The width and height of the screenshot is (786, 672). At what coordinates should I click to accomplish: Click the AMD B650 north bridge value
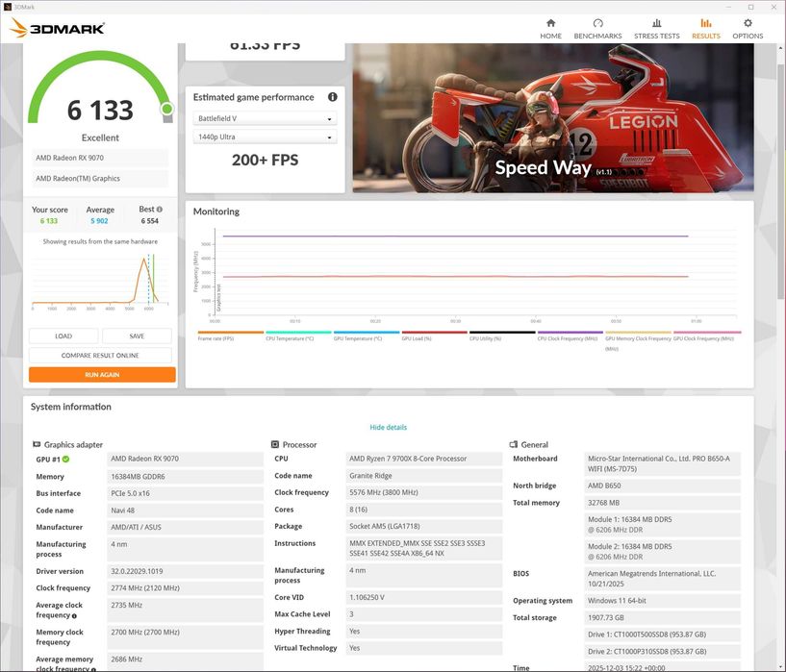pyautogui.click(x=662, y=485)
